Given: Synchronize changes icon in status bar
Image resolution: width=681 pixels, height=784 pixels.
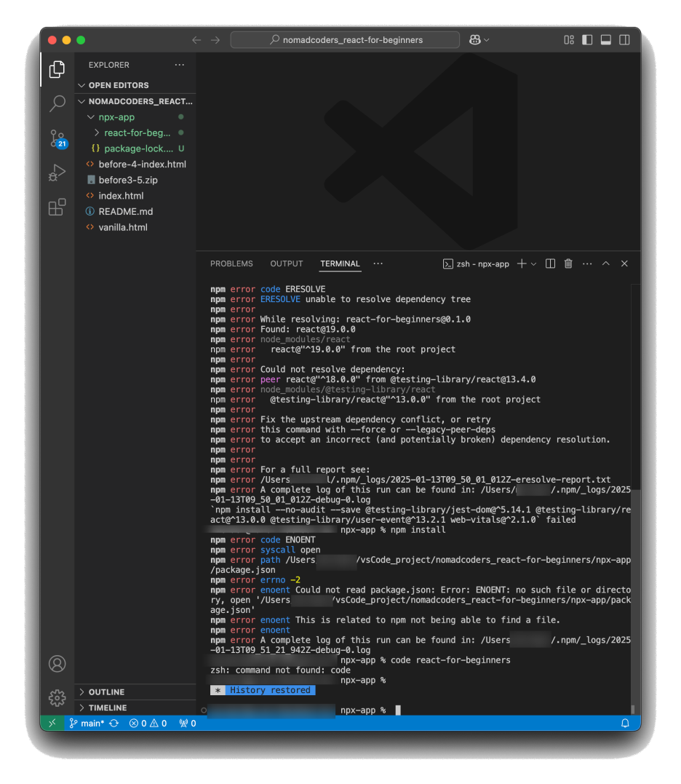Looking at the screenshot, I should tap(114, 723).
